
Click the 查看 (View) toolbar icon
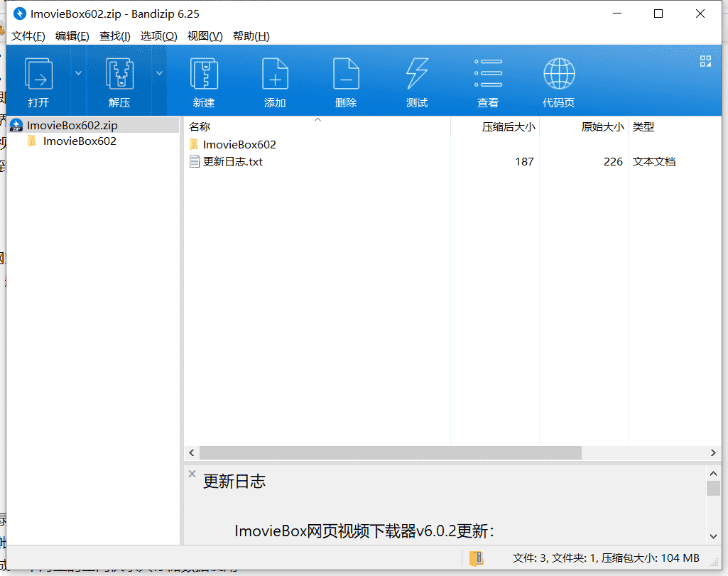(x=488, y=73)
